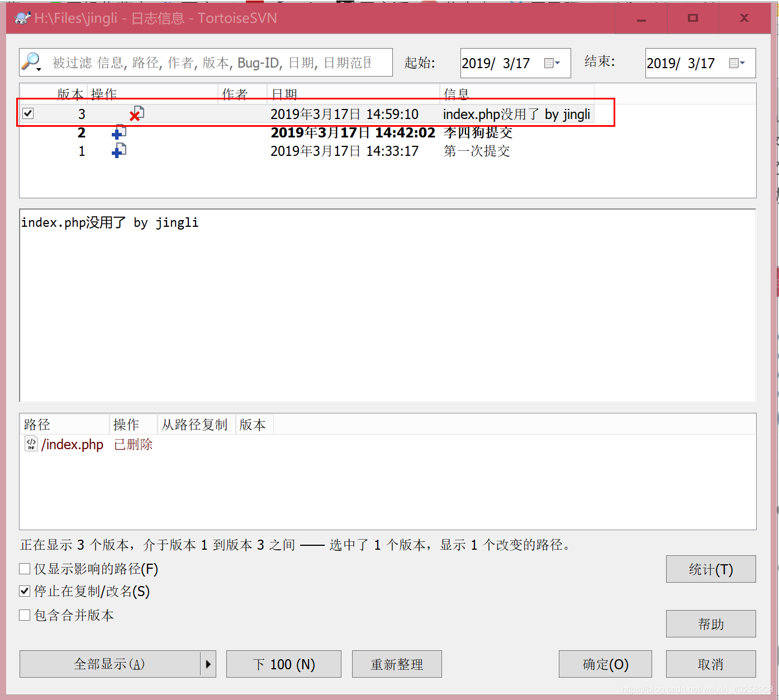
Task: Open the 结束 date calendar dropdown
Action: [737, 63]
